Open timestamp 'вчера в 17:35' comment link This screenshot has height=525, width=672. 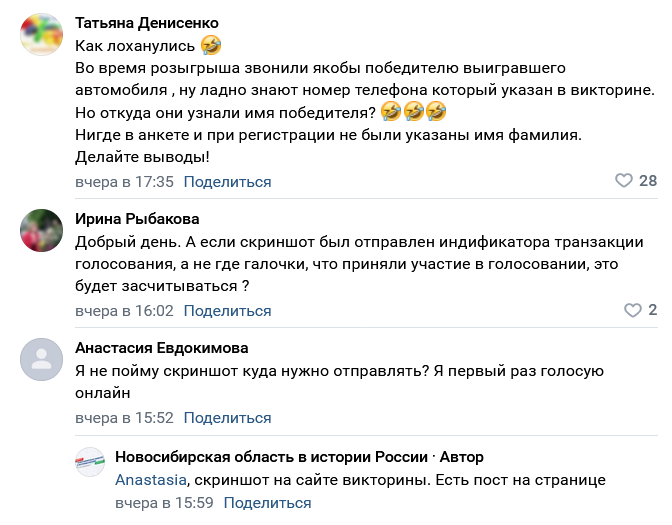(125, 182)
